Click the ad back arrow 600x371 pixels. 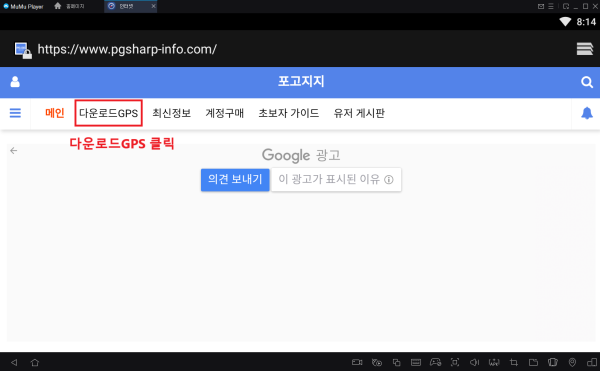click(x=14, y=151)
